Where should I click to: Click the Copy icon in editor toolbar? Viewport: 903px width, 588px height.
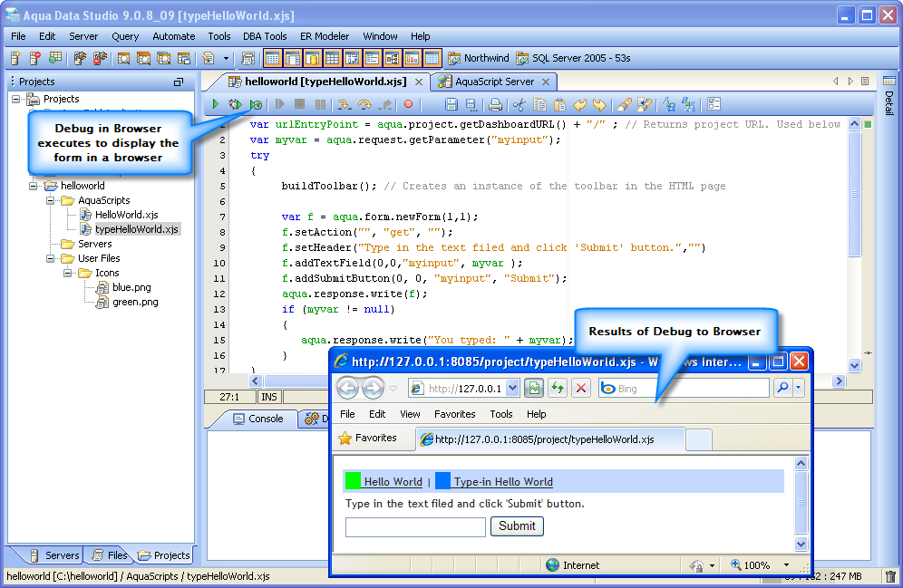(x=539, y=104)
